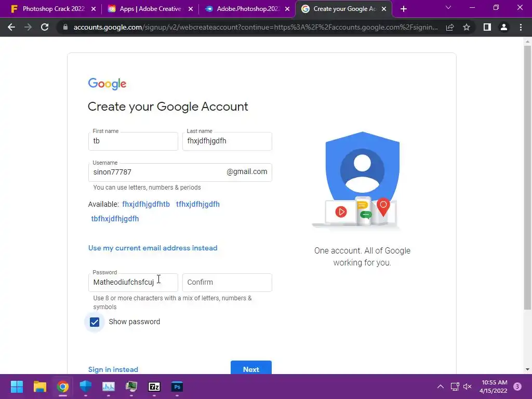Choose suggested username tbfhxjdfhjgdfh

click(x=115, y=219)
